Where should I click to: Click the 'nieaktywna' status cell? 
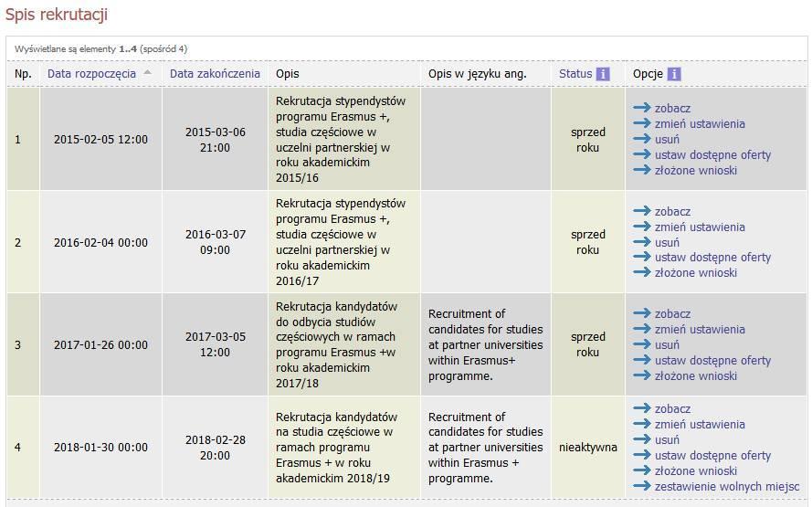click(588, 448)
